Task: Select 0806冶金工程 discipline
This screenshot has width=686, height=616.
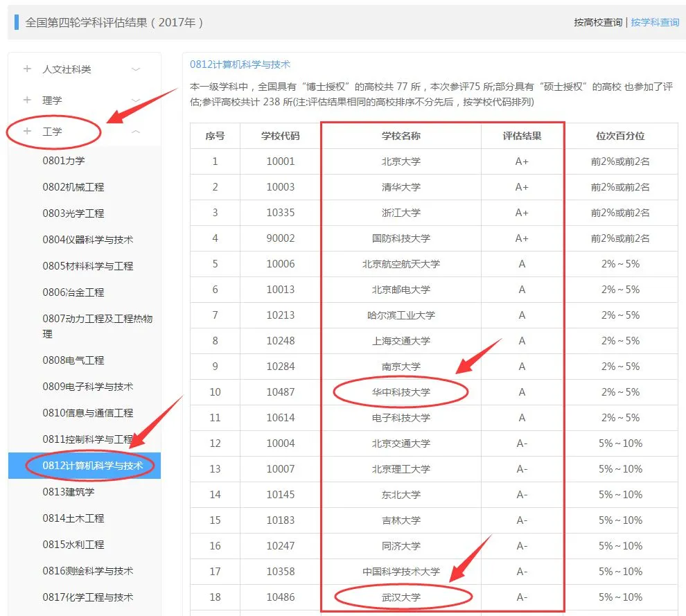Action: point(73,292)
